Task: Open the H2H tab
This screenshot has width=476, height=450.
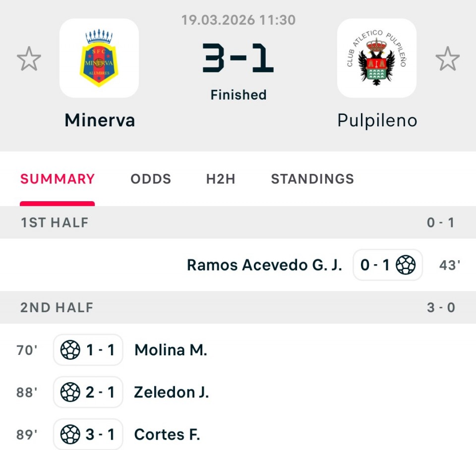Action: tap(221, 179)
